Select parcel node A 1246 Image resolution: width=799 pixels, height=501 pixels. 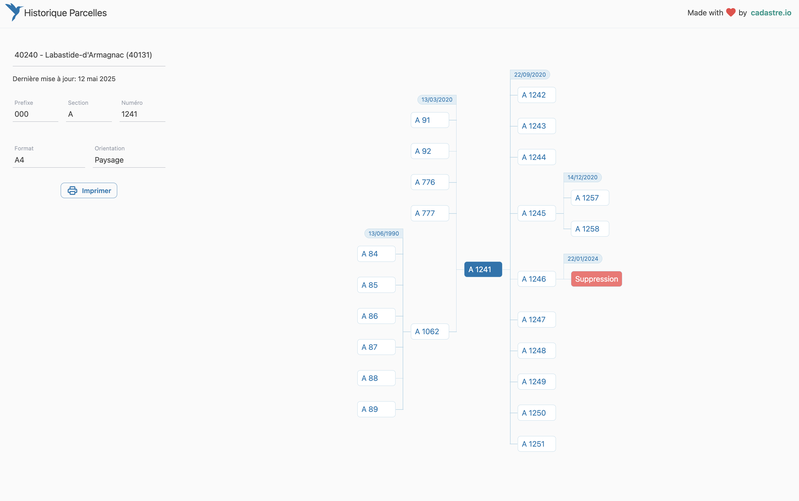536,280
